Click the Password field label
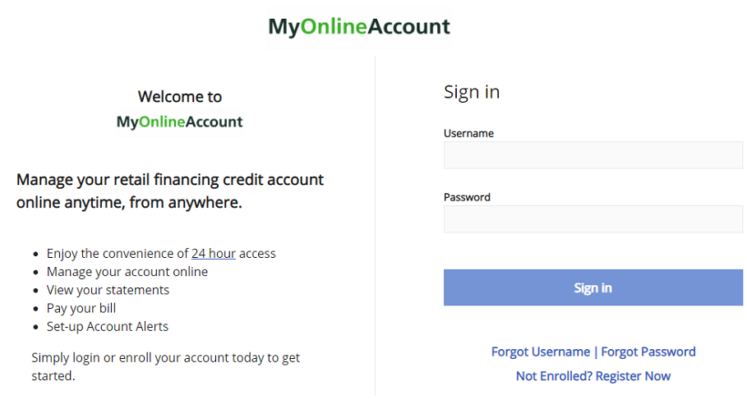The height and width of the screenshot is (400, 747). coord(467,197)
